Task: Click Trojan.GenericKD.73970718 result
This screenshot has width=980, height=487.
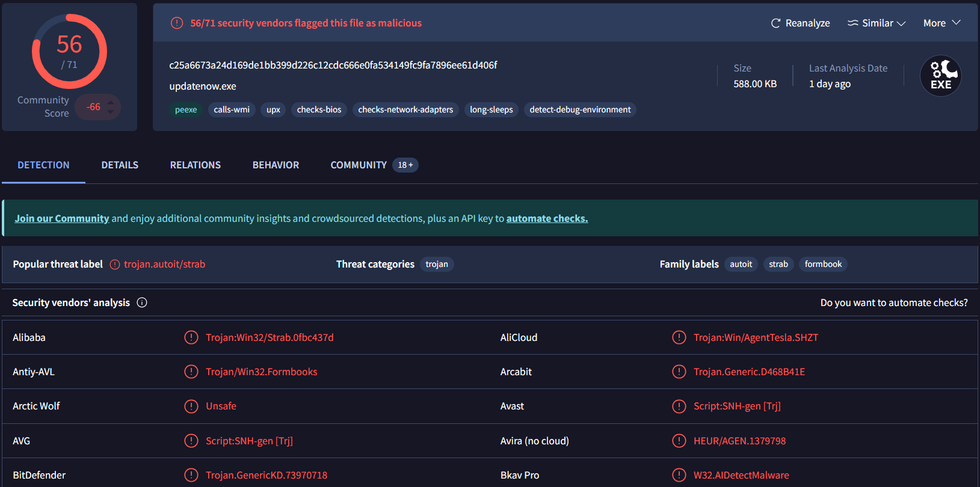Action: (267, 475)
